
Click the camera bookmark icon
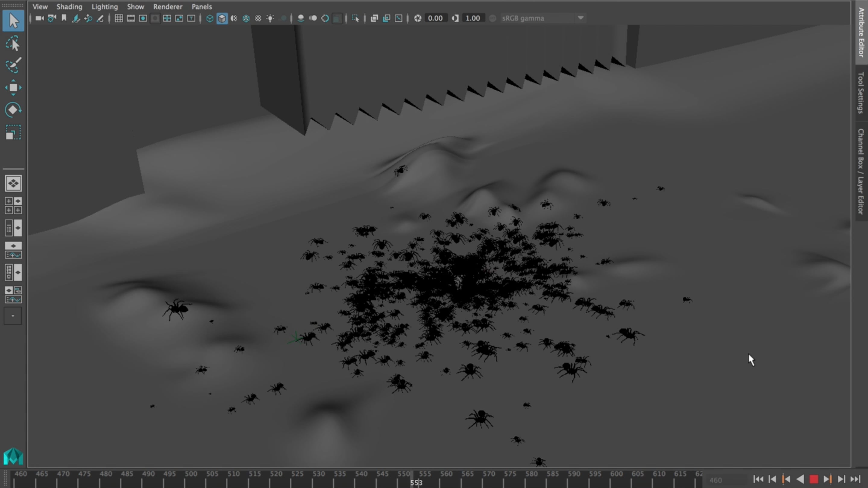coord(64,18)
